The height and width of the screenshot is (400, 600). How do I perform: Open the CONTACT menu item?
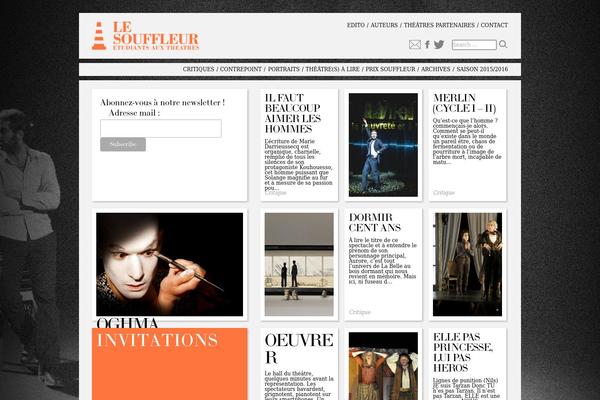[x=494, y=25]
